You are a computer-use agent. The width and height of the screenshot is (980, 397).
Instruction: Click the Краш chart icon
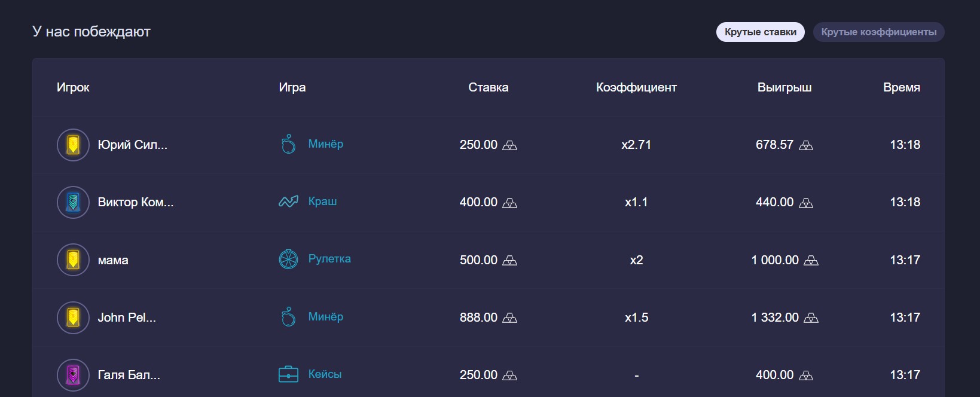coord(288,202)
